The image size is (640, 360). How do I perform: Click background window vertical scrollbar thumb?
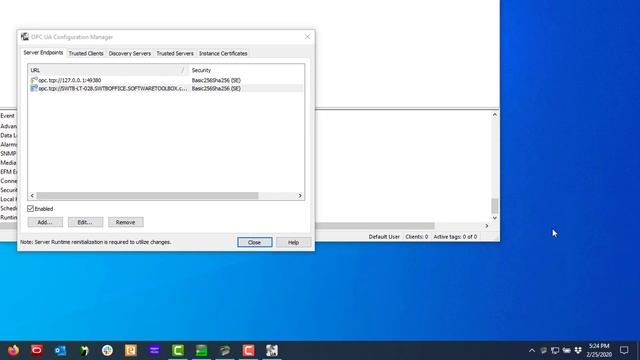[495, 206]
